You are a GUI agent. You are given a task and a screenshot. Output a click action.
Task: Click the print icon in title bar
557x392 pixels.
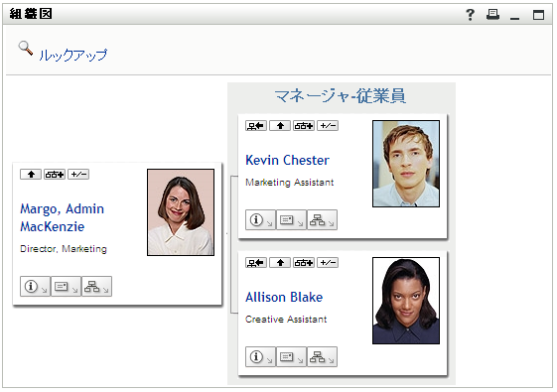tap(492, 15)
